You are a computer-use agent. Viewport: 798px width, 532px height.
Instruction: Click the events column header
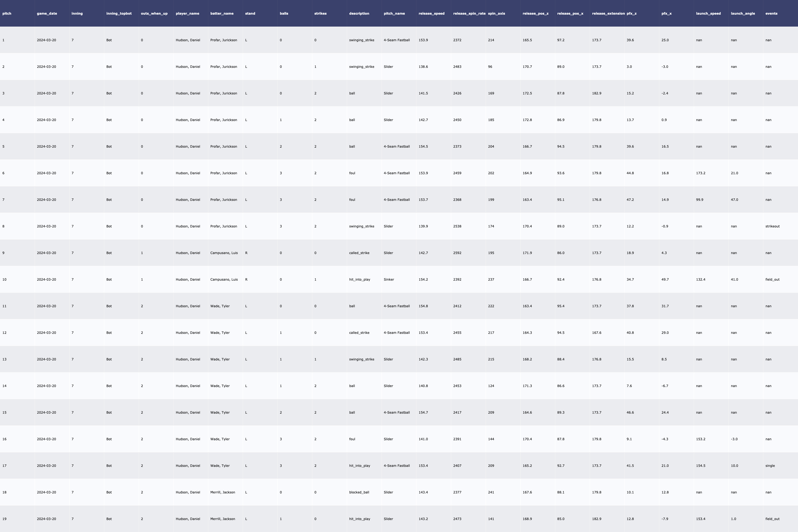(771, 14)
